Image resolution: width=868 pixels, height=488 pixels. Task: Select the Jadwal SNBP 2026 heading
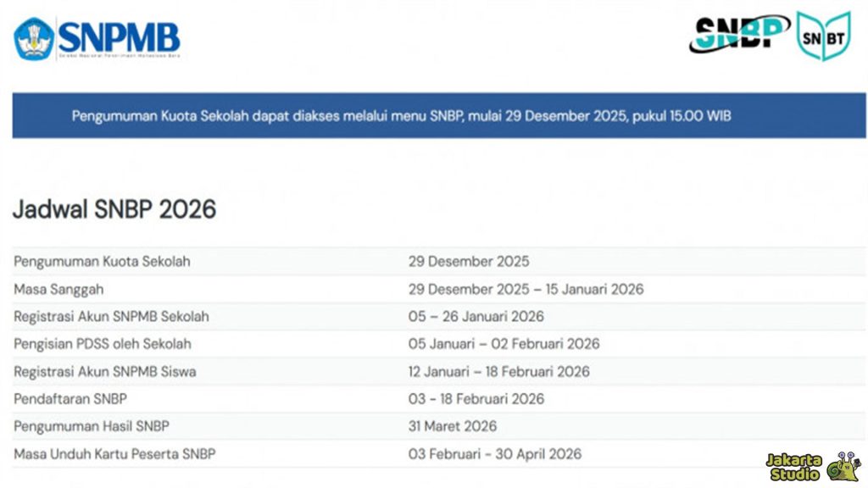point(114,208)
